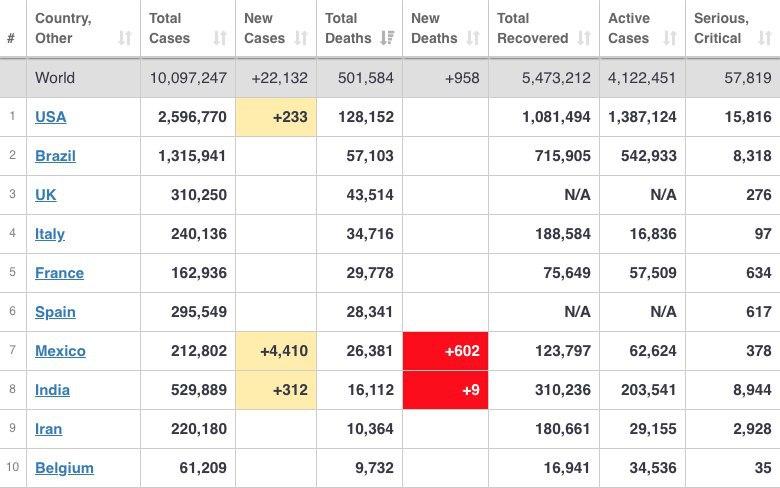Image resolution: width=780 pixels, height=488 pixels.
Task: Select France total cases 162,936
Action: pos(199,273)
